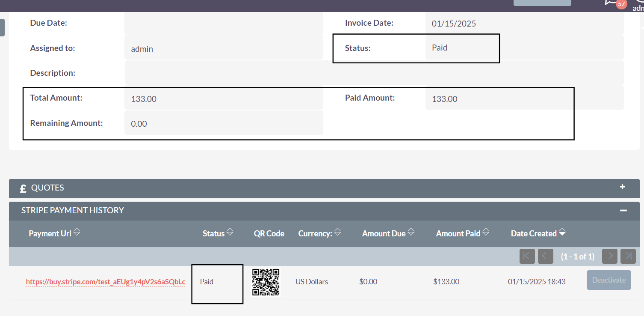The image size is (644, 316).
Task: Click the QR Code column header
Action: (x=269, y=233)
